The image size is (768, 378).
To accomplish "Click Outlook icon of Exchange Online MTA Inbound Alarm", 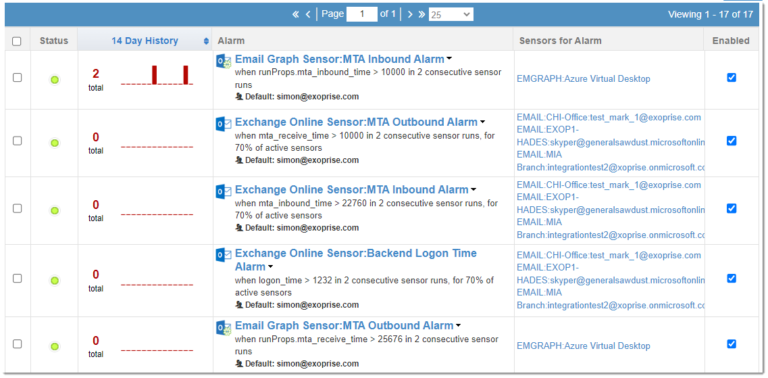I will [x=224, y=191].
